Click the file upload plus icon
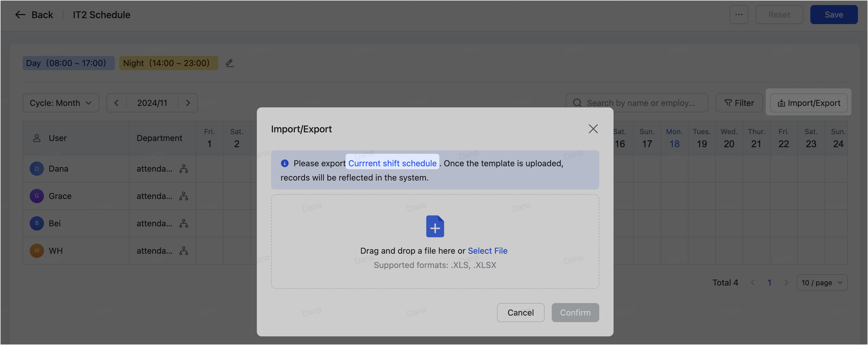Screen dimensions: 868x345 [x=435, y=227]
